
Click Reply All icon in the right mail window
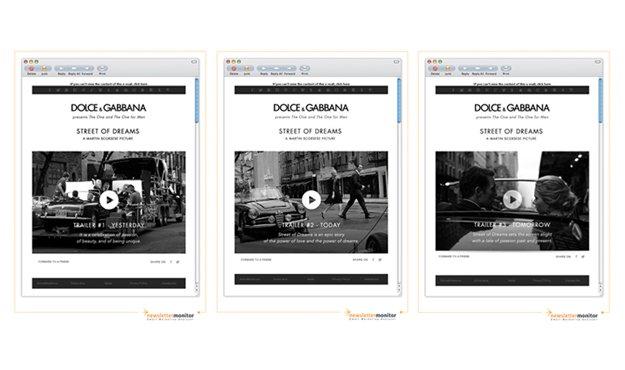[x=478, y=69]
